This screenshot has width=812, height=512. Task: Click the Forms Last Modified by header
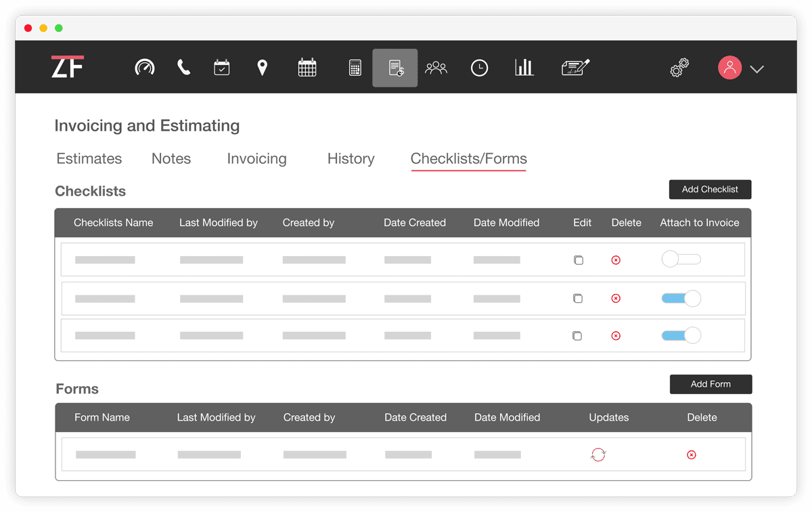coord(217,417)
